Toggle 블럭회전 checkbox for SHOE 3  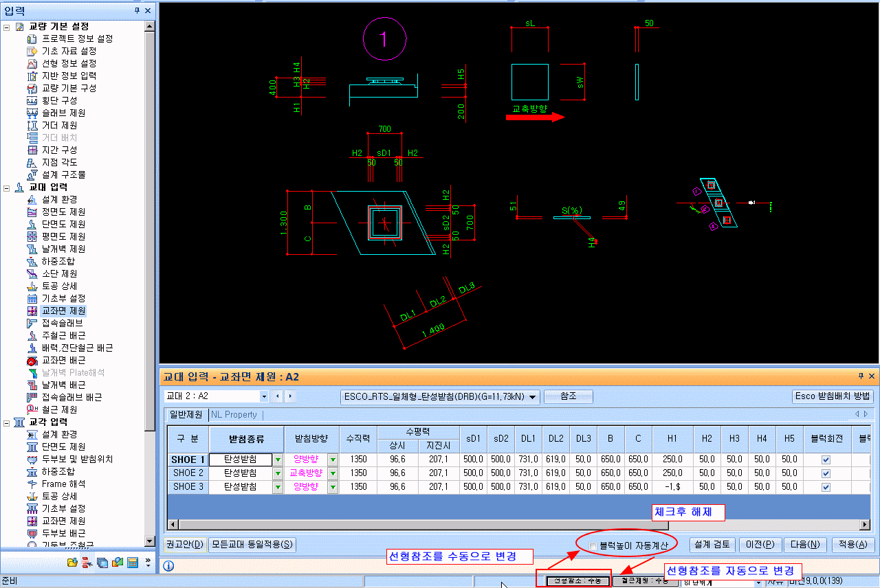[826, 486]
